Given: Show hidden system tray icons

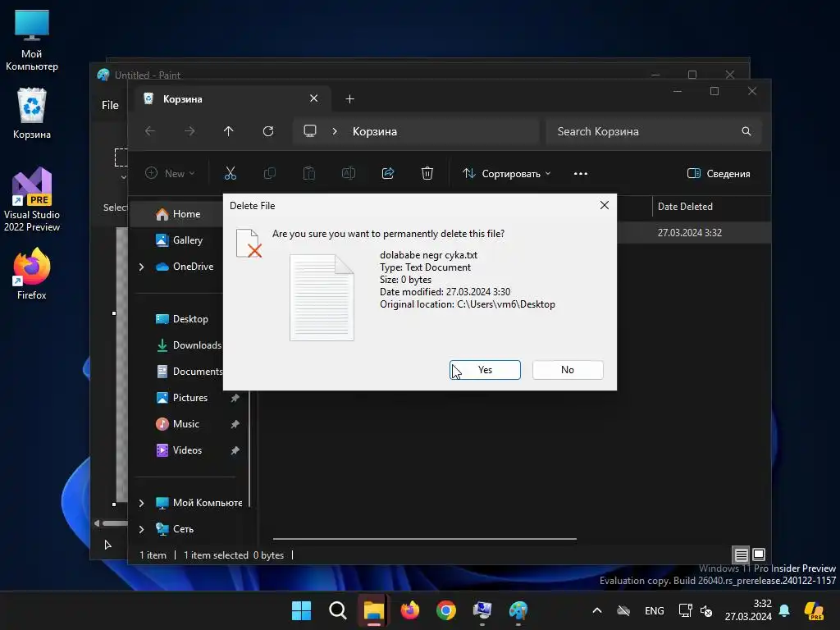Looking at the screenshot, I should click(597, 610).
